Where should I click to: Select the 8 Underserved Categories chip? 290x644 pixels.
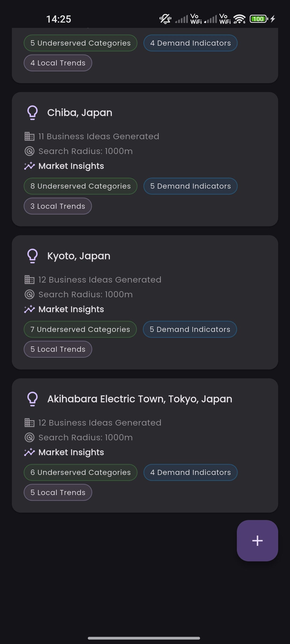tap(81, 186)
